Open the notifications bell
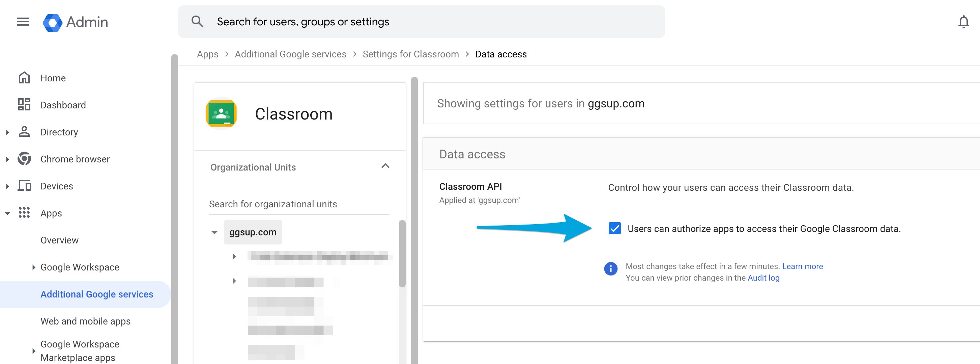The width and height of the screenshot is (980, 364). pyautogui.click(x=963, y=22)
